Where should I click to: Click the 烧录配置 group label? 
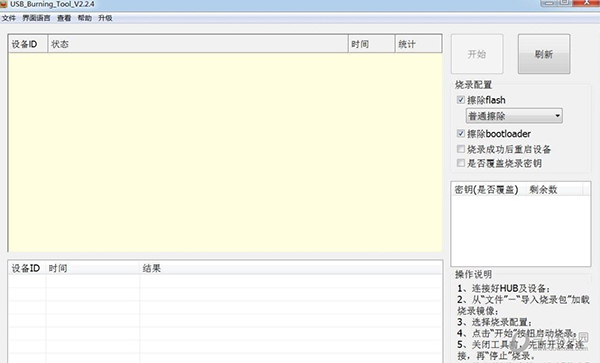(473, 85)
